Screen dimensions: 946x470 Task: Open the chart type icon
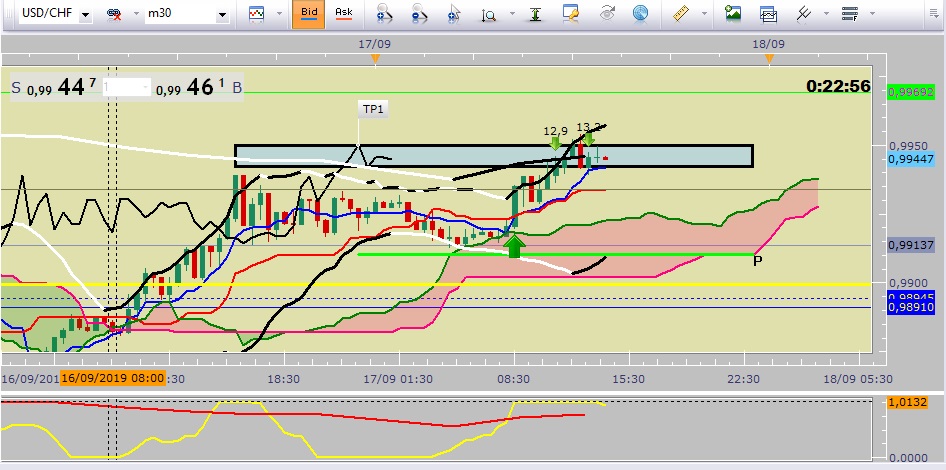(256, 14)
